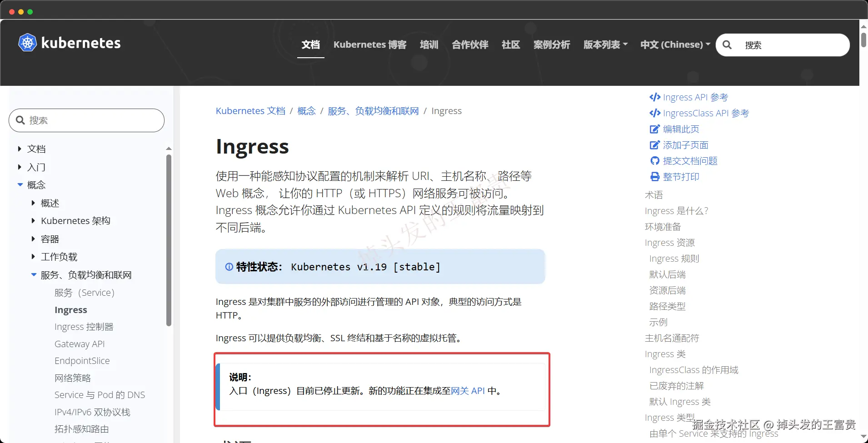
Task: Jump to Ingress 资源 section
Action: coord(670,243)
